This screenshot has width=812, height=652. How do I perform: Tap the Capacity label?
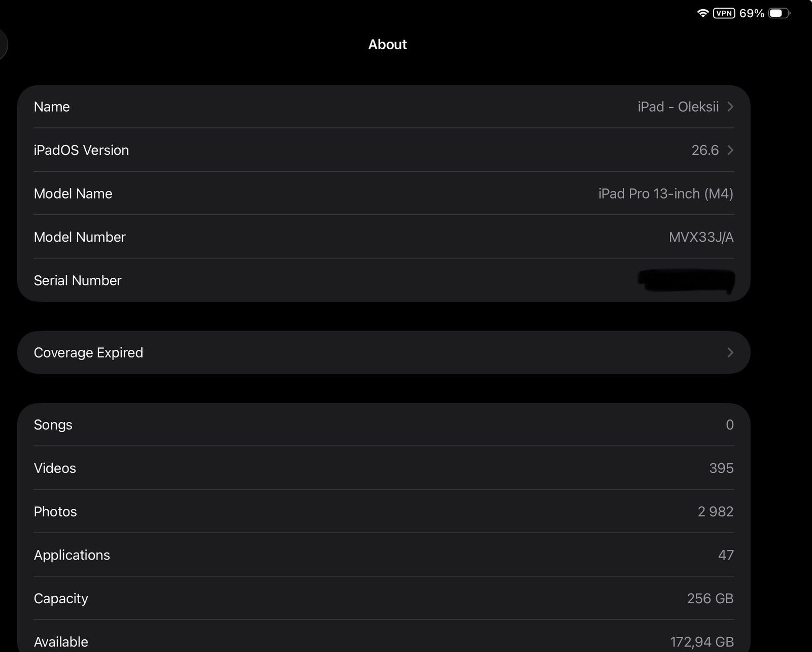tap(61, 599)
